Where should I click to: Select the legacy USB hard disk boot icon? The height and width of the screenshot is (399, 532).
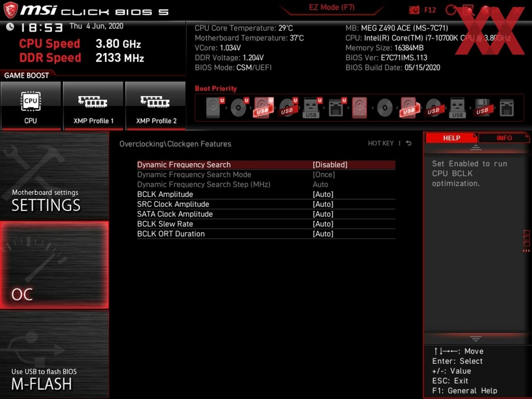pyautogui.click(x=409, y=108)
